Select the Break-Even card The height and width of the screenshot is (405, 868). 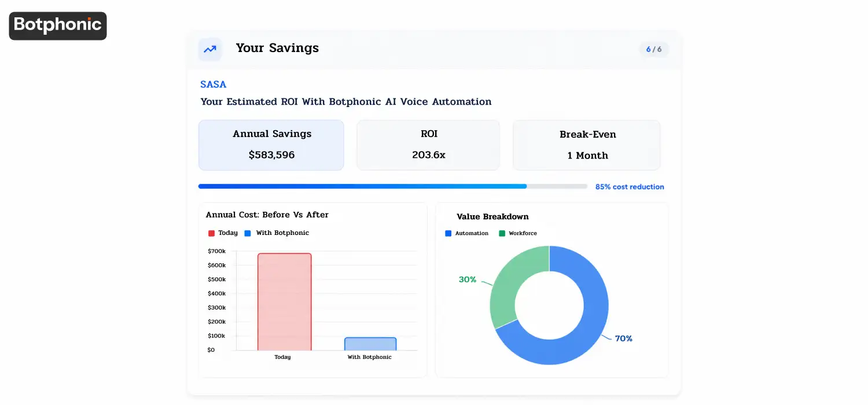[587, 145]
